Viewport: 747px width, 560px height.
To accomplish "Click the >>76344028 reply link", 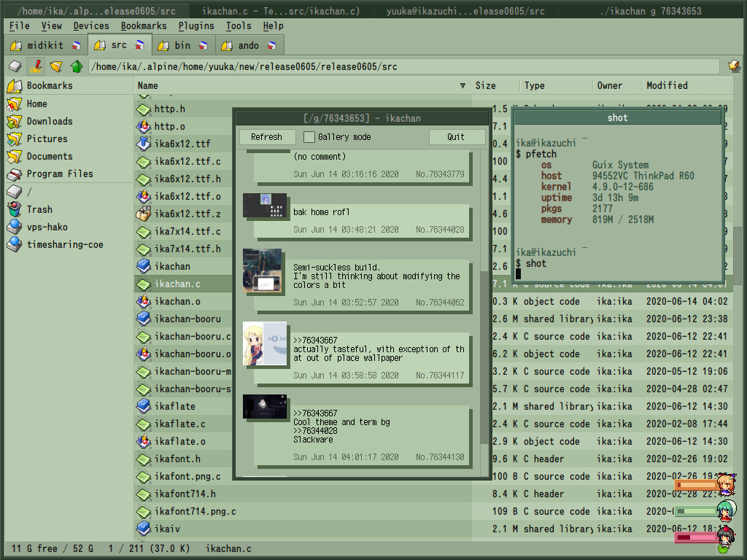I will 315,430.
